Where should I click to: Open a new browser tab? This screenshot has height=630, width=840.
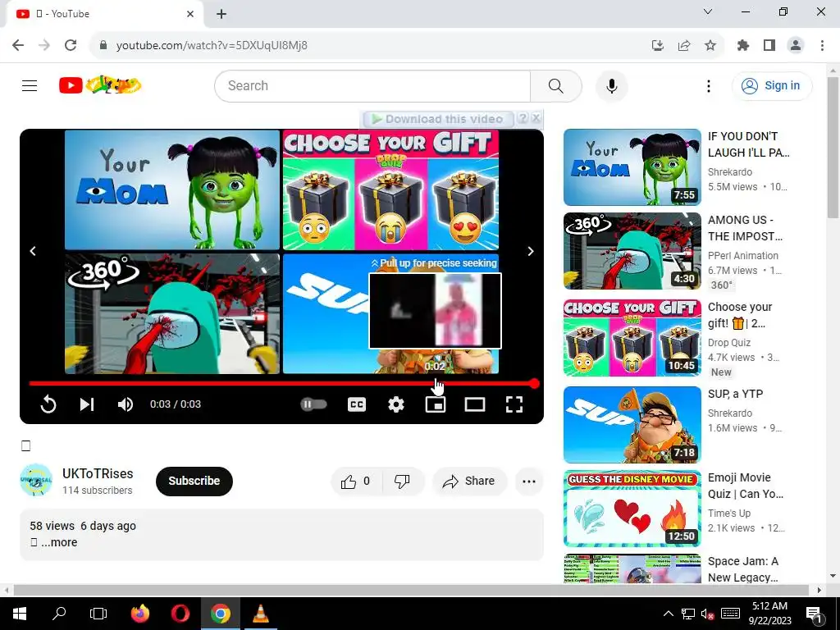pos(221,14)
